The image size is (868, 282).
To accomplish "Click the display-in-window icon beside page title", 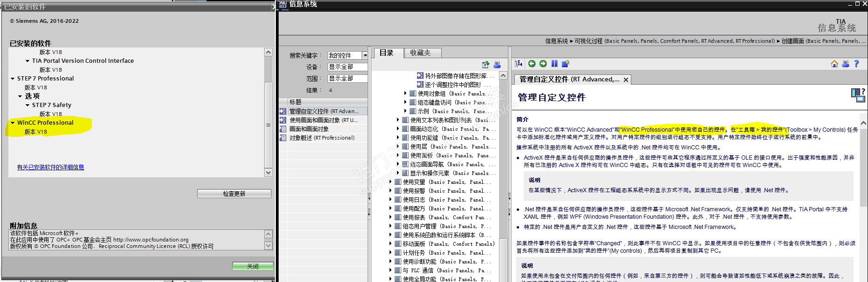I will (x=858, y=95).
